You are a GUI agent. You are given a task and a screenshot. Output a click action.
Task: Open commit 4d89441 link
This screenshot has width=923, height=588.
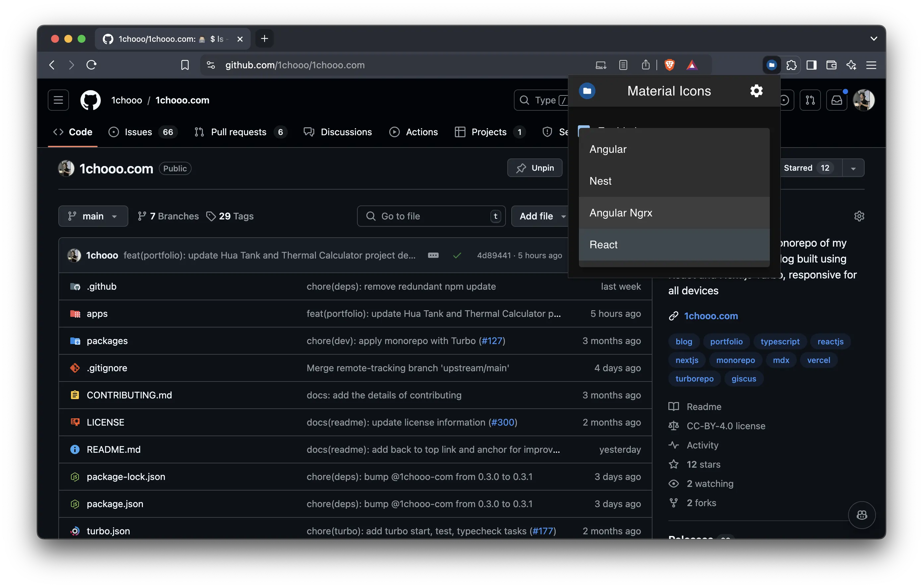click(494, 255)
